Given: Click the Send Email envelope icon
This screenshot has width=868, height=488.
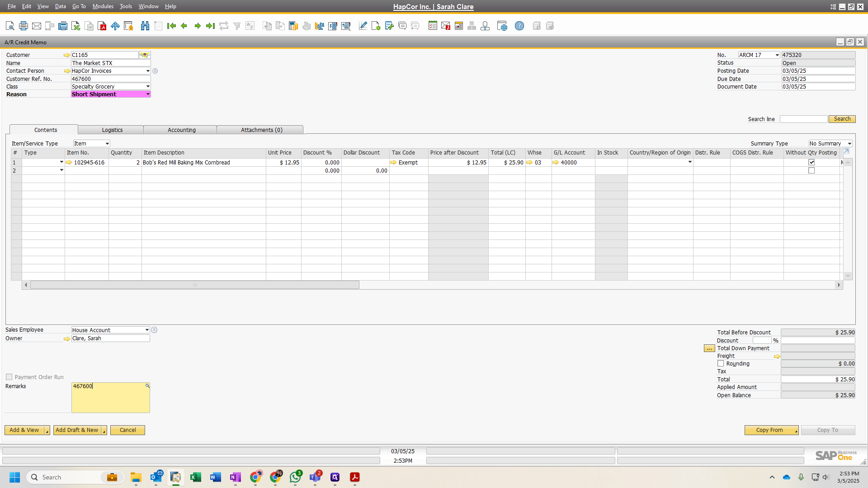Looking at the screenshot, I should [x=37, y=26].
